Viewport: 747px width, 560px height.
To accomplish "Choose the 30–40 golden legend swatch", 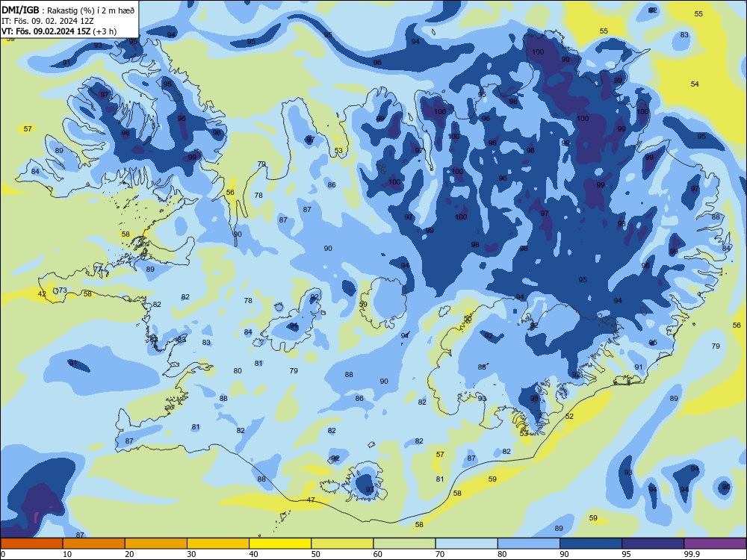I will [218, 544].
